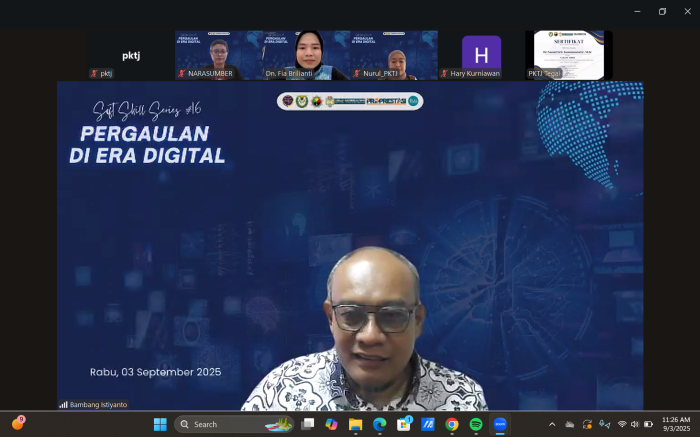Click the OneDrive cloud tray icon

click(x=570, y=424)
